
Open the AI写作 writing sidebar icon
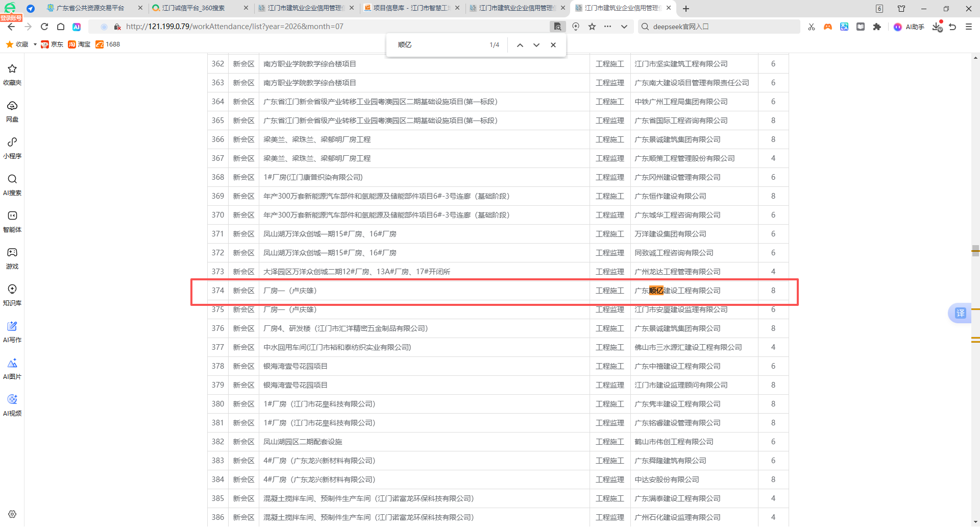[x=12, y=332]
